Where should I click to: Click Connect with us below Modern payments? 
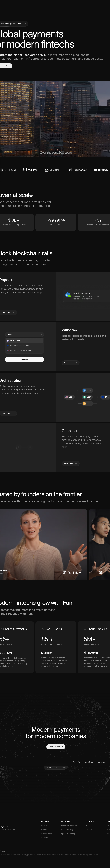pos(56,747)
